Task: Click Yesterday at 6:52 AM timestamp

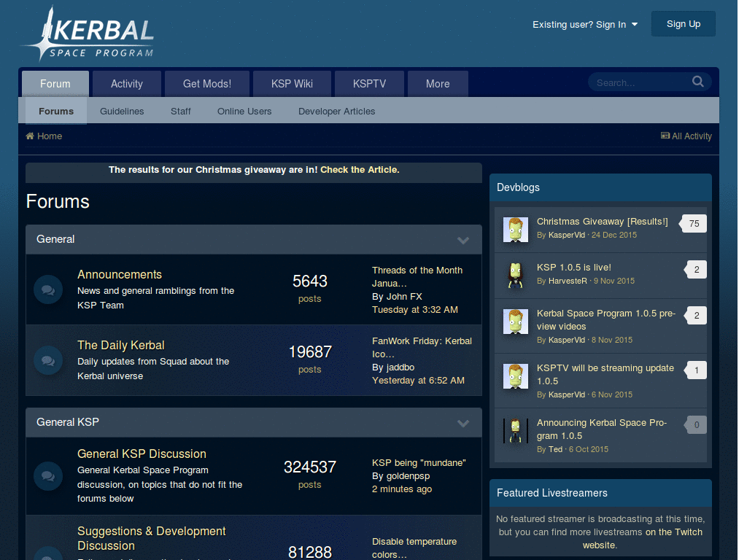Action: click(x=418, y=380)
